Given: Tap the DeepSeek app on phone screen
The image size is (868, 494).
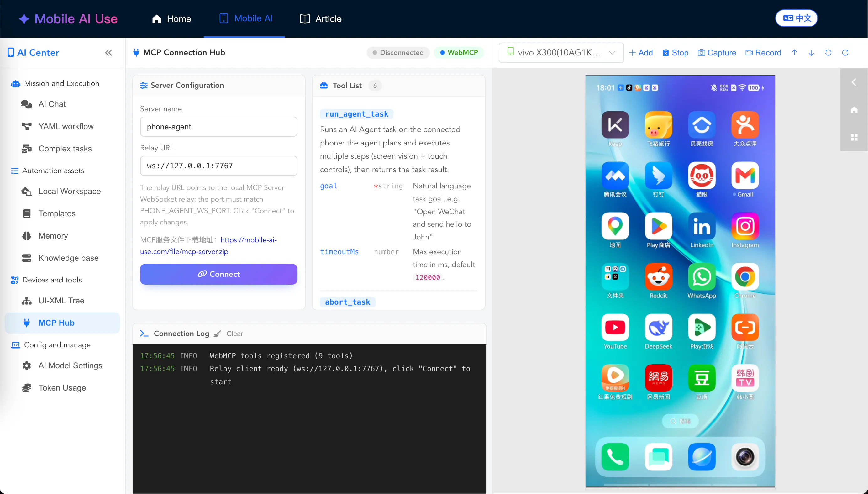Looking at the screenshot, I should pyautogui.click(x=658, y=332).
